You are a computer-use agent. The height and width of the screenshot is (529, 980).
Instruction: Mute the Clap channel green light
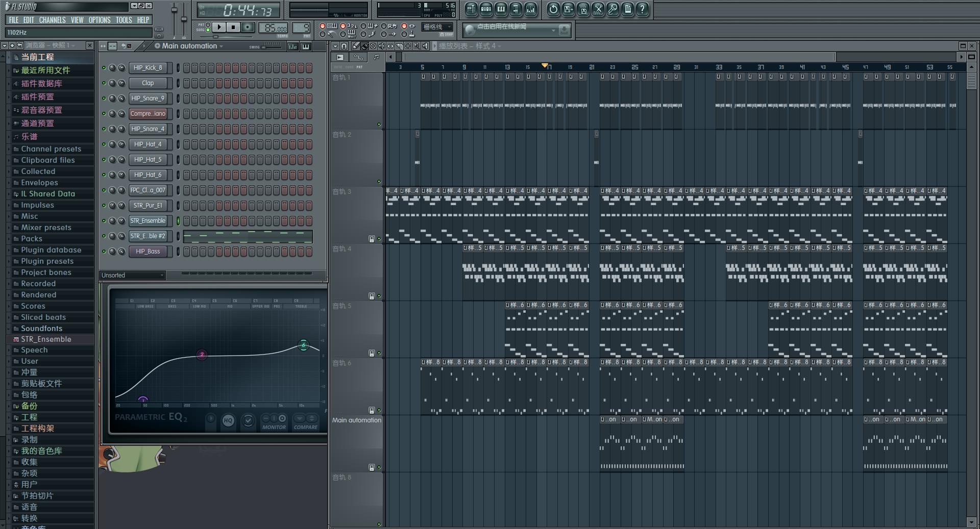coord(104,83)
